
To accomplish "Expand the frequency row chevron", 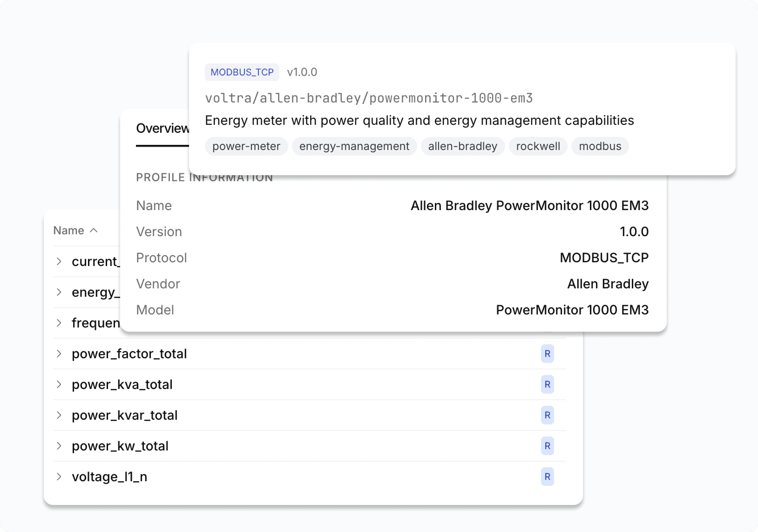I will tap(59, 323).
